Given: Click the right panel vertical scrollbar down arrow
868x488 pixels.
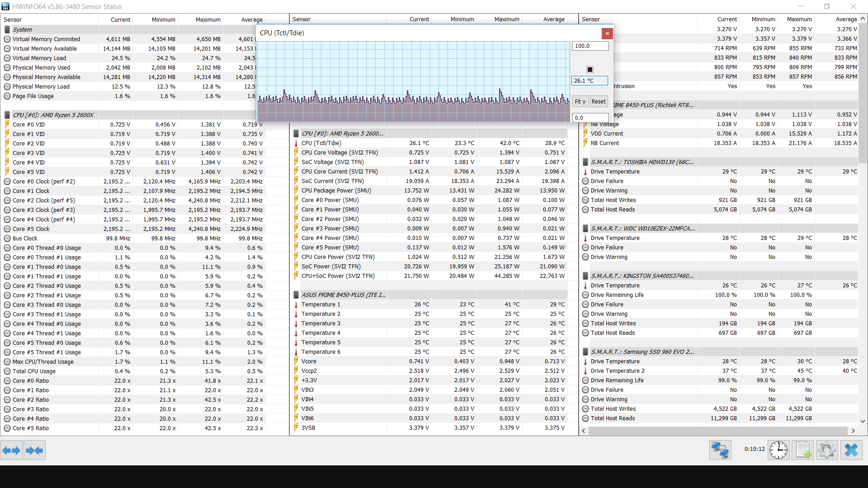Looking at the screenshot, I should click(863, 421).
